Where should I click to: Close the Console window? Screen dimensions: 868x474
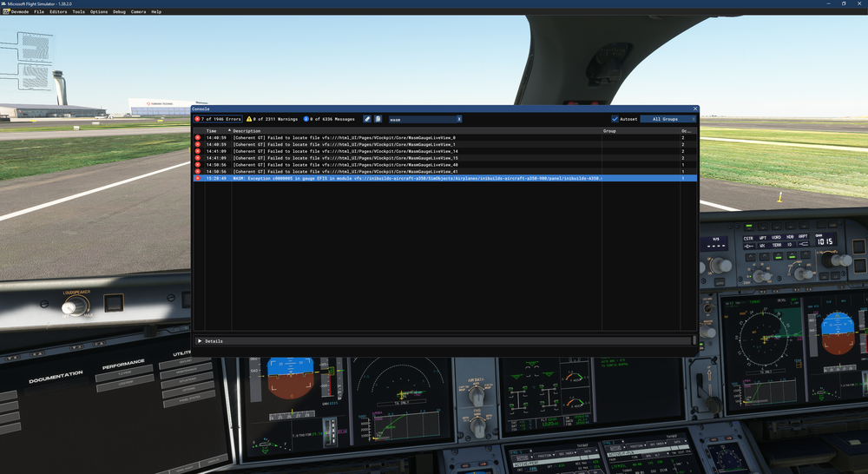694,109
